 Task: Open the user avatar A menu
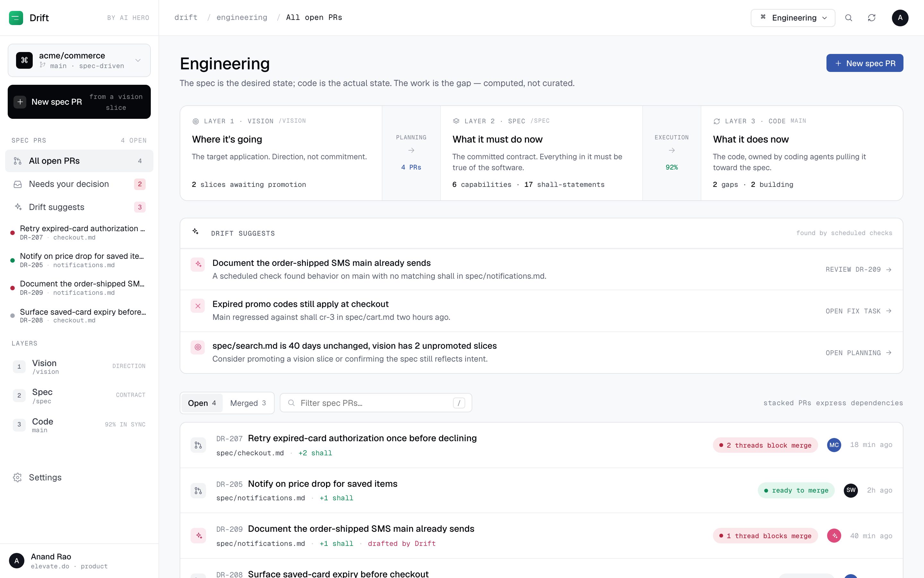[x=900, y=18]
